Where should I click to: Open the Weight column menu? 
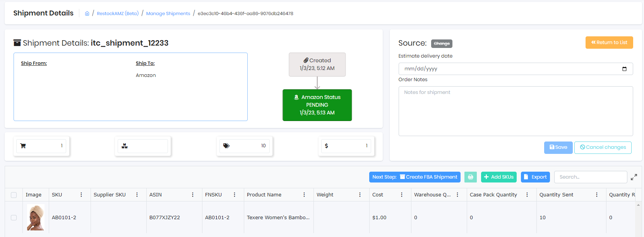tap(360, 195)
